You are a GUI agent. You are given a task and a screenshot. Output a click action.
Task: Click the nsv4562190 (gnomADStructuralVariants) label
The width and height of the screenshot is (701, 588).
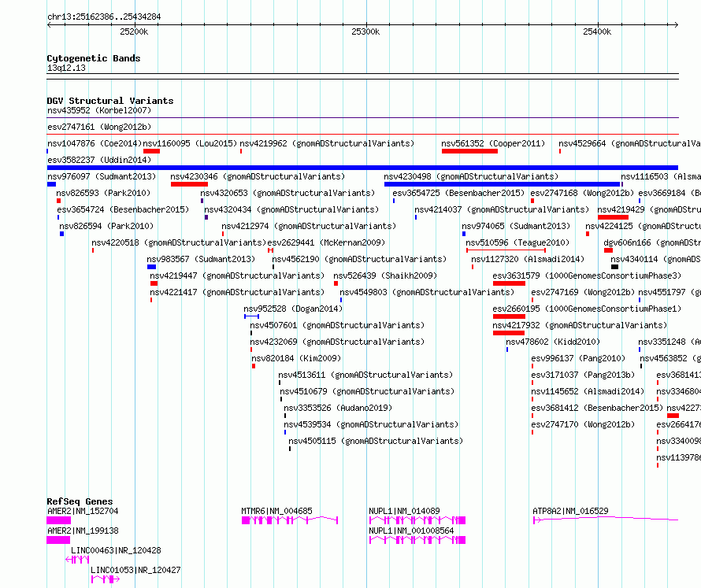pyautogui.click(x=359, y=259)
